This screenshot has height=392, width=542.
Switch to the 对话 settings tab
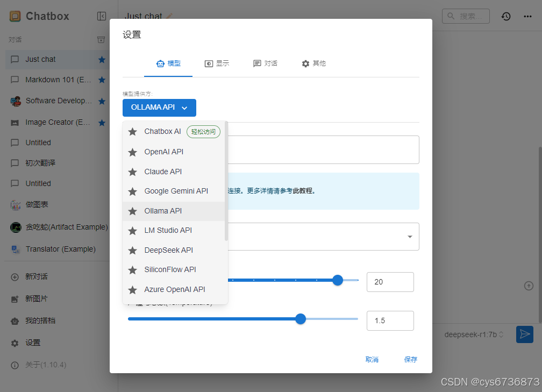point(265,63)
